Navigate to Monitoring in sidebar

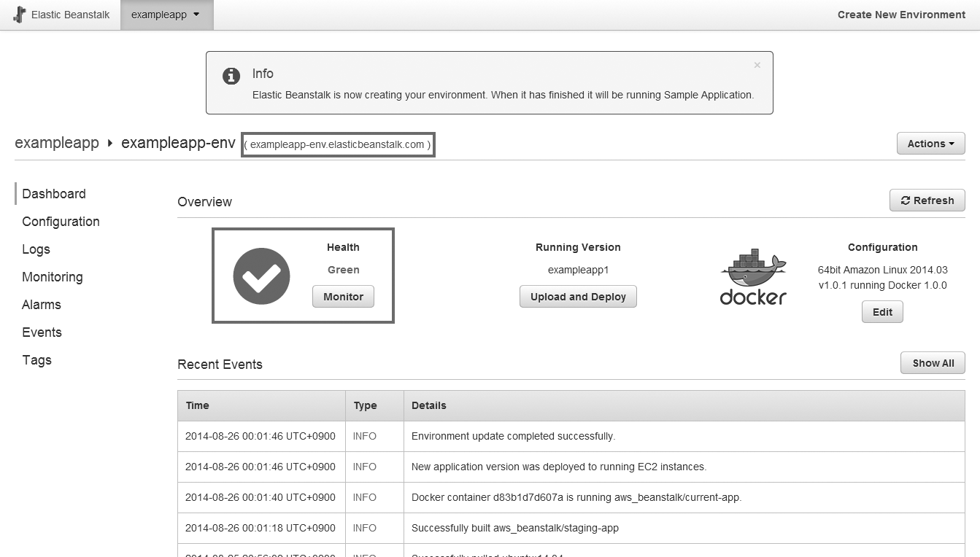[x=52, y=277]
